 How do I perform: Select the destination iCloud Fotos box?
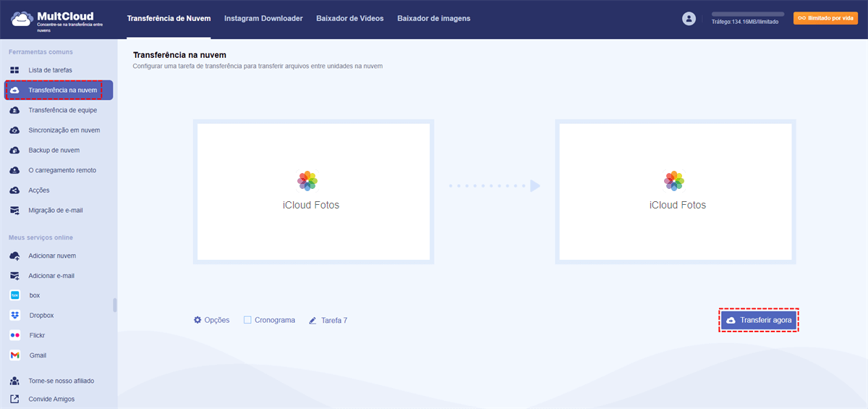pyautogui.click(x=677, y=192)
